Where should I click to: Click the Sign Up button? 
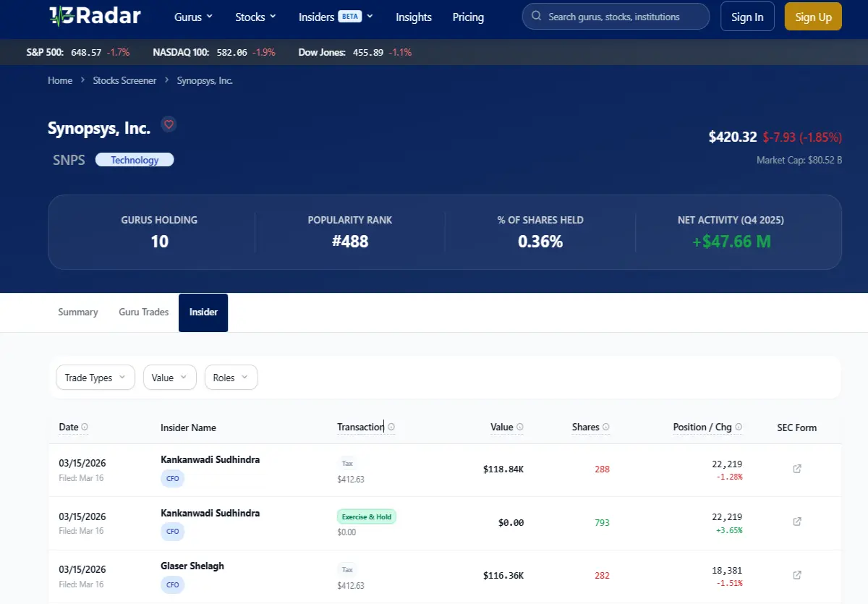[813, 17]
